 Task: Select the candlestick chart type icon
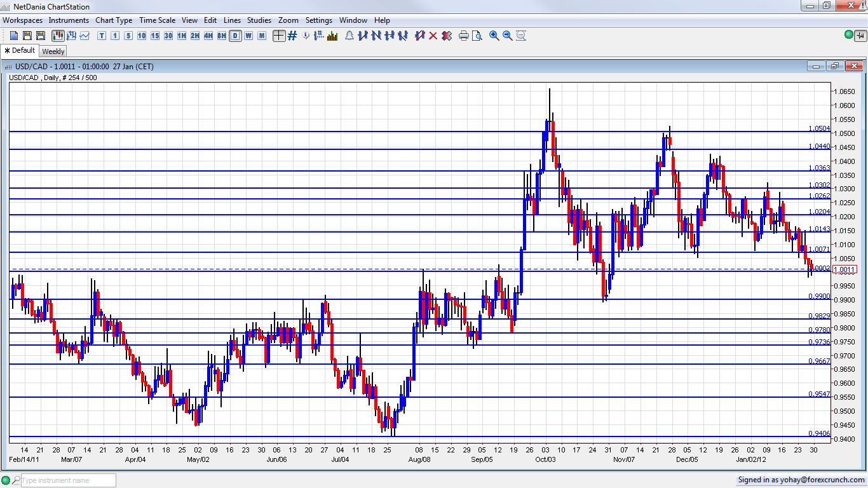pos(57,36)
